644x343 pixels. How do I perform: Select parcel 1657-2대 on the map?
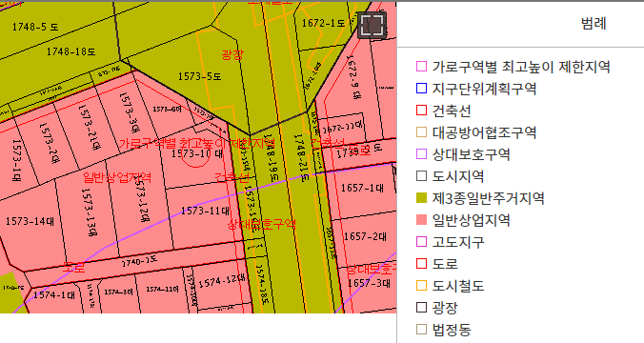365,236
